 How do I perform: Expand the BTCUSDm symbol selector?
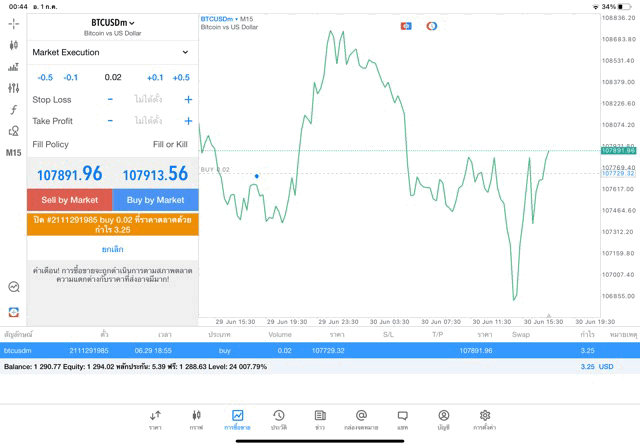112,22
